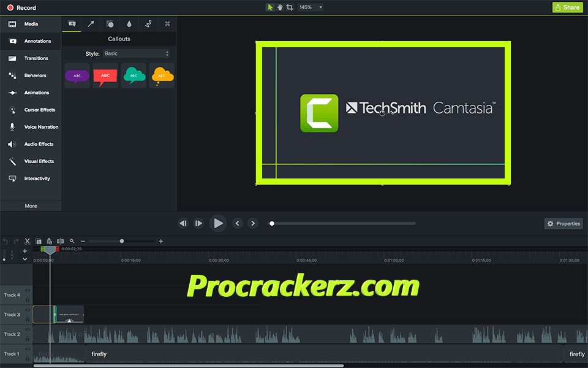
Task: Copy the selected timeline media
Action: coord(38,241)
